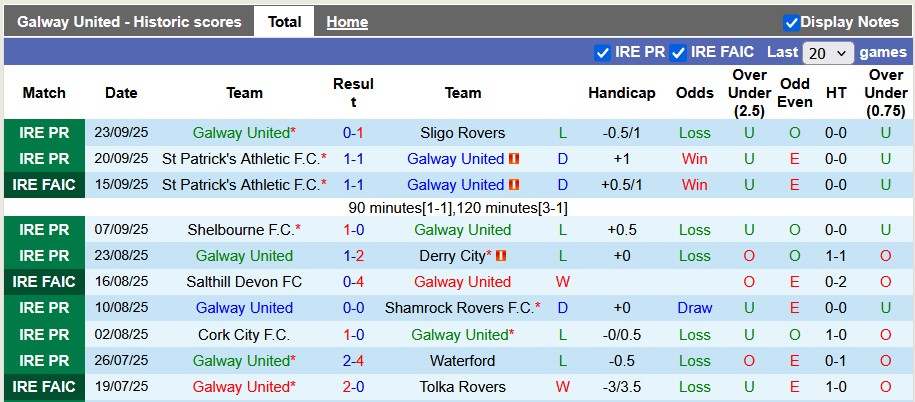The height and width of the screenshot is (402, 915).
Task: Click the IRE PR label for 23/09/25 match
Action: [44, 133]
